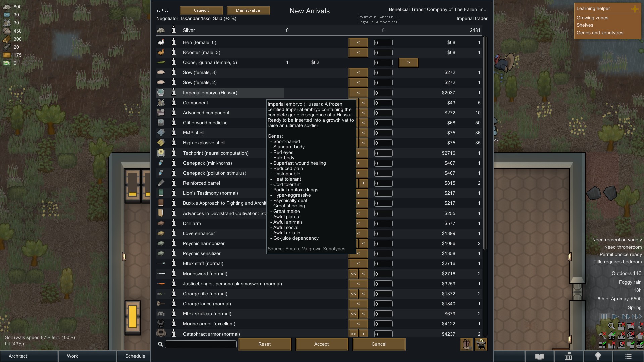Reset the trade amounts
Image resolution: width=644 pixels, height=362 pixels.
click(265, 344)
